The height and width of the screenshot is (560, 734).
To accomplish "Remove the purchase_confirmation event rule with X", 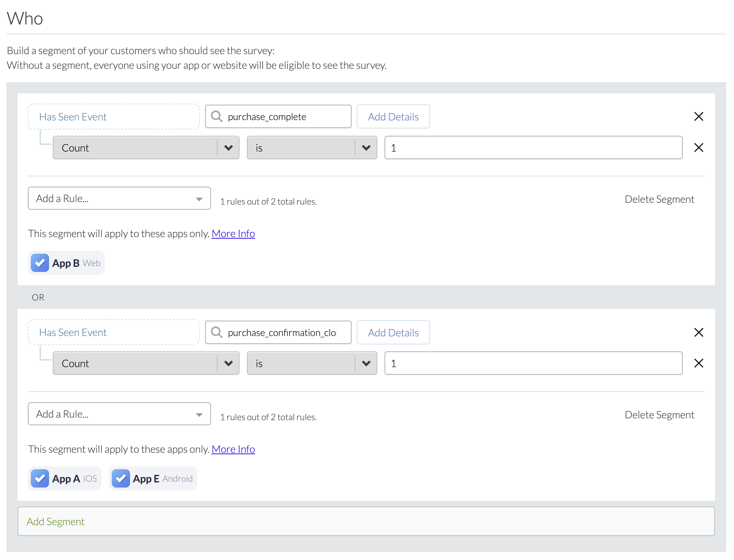I will [698, 332].
